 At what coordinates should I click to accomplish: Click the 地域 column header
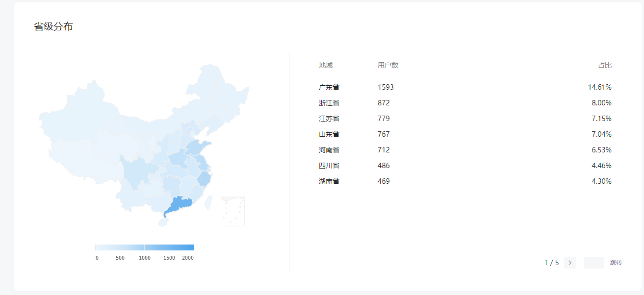(x=326, y=65)
